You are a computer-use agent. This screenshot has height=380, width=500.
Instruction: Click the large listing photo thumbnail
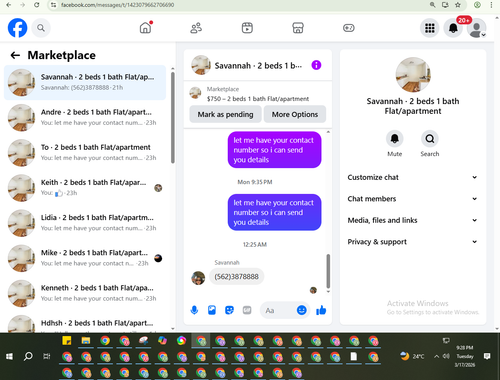(413, 75)
